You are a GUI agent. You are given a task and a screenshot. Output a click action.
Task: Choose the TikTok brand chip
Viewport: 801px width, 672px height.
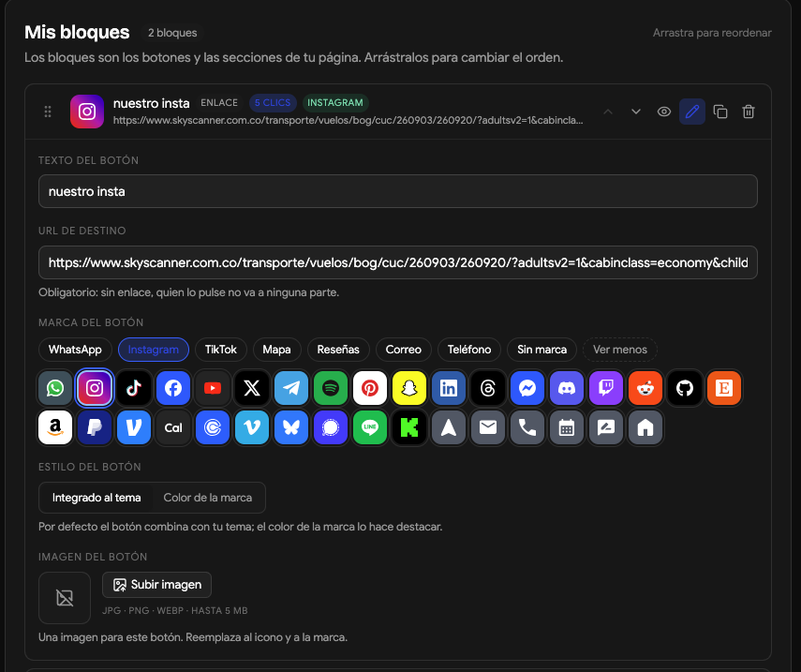(221, 350)
